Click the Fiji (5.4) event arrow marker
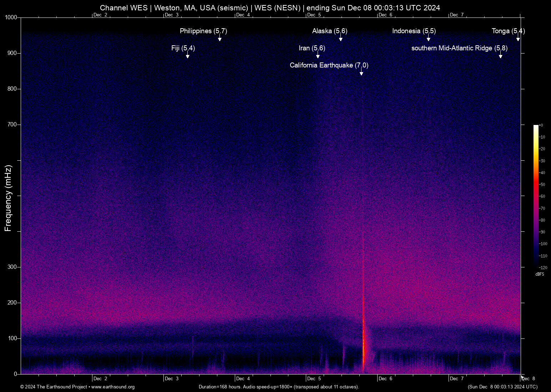 pos(188,55)
